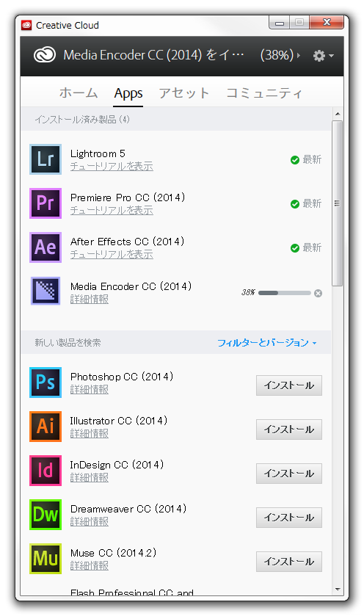
Task: Click the scrollbar down arrow
Action: pos(337,590)
